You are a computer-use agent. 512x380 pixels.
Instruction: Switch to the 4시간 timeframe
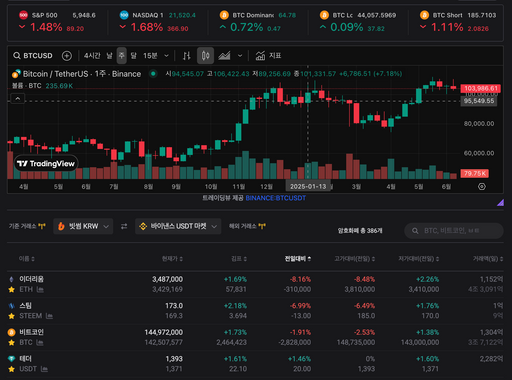pos(92,56)
